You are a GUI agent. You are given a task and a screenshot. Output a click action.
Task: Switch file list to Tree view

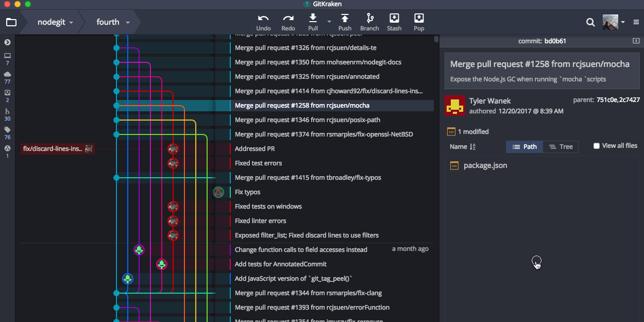pyautogui.click(x=561, y=147)
